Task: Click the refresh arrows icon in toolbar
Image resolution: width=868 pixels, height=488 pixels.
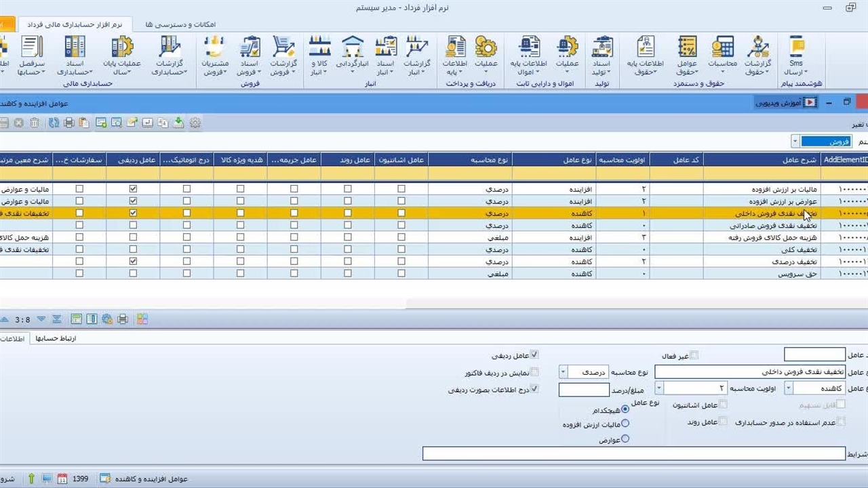Action: (x=53, y=123)
